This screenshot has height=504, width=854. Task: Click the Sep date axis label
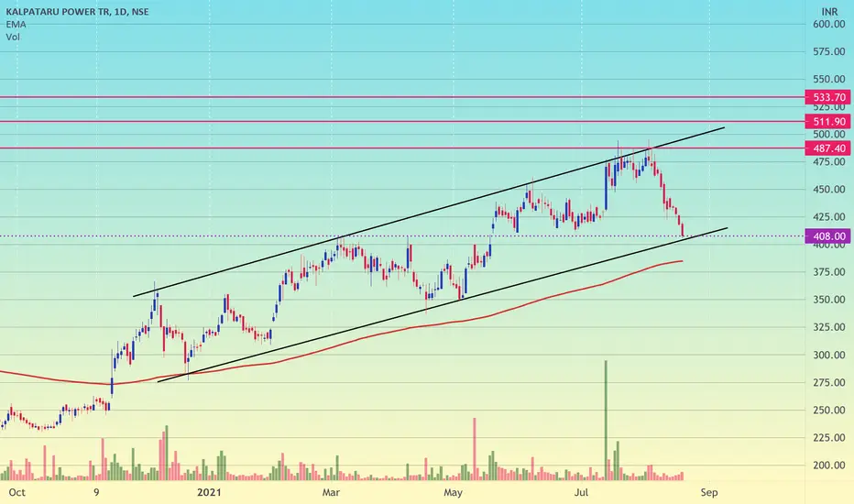[709, 493]
